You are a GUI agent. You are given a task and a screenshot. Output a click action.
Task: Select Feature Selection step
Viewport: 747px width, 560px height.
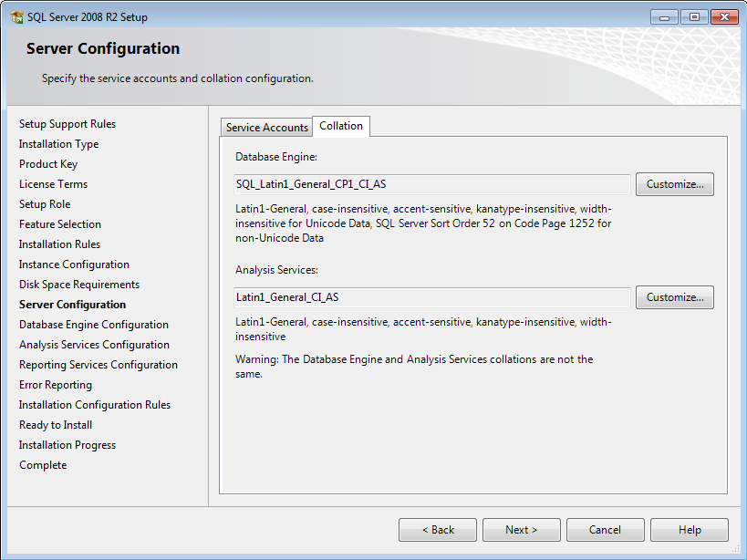60,223
